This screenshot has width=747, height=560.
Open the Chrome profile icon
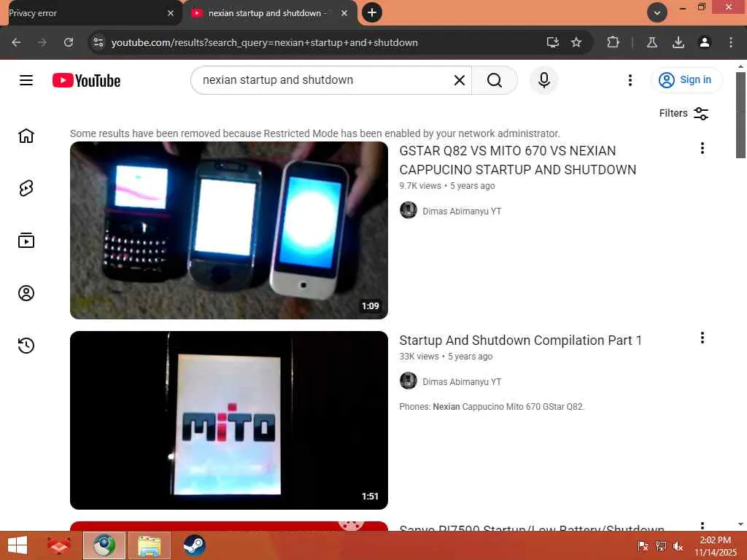(705, 42)
